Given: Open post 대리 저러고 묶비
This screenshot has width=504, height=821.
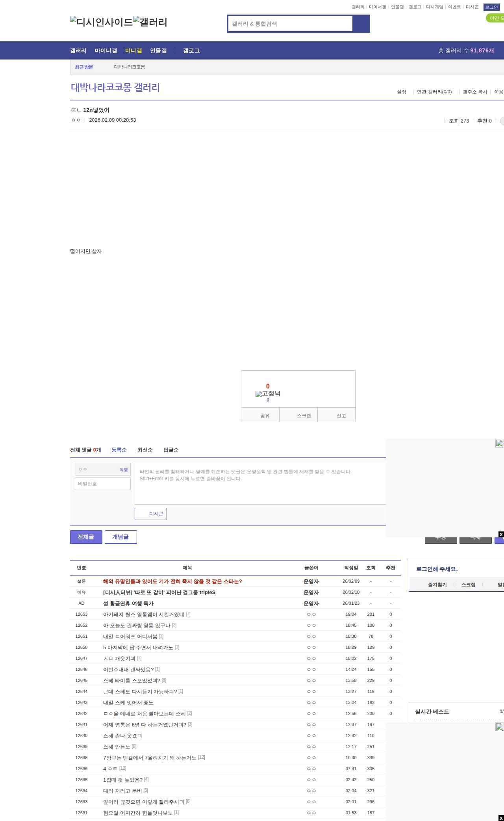Looking at the screenshot, I should tap(122, 791).
